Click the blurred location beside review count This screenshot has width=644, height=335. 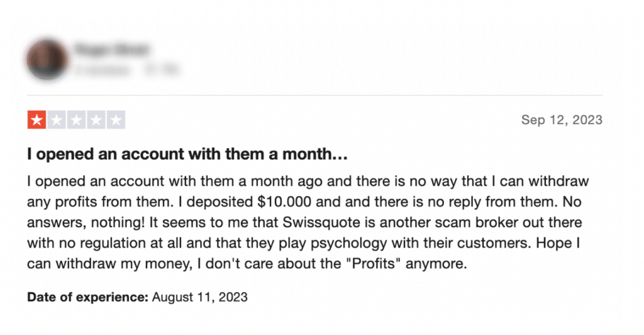(x=162, y=70)
